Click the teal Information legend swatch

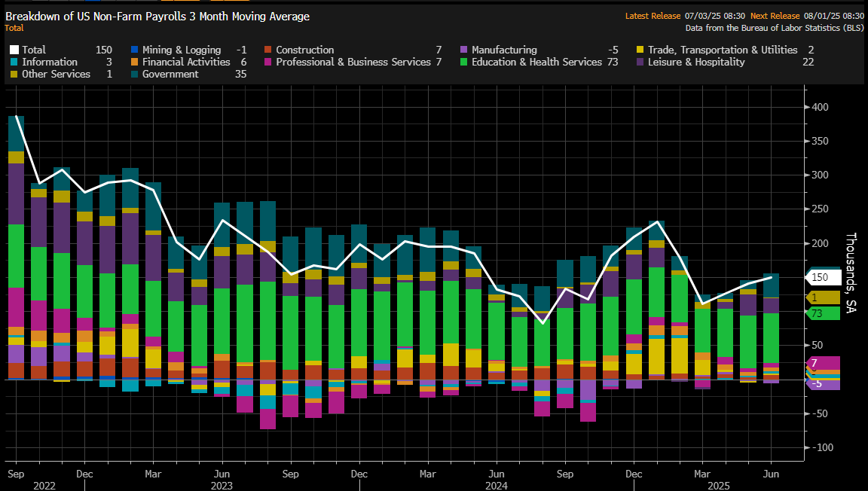pyautogui.click(x=14, y=63)
